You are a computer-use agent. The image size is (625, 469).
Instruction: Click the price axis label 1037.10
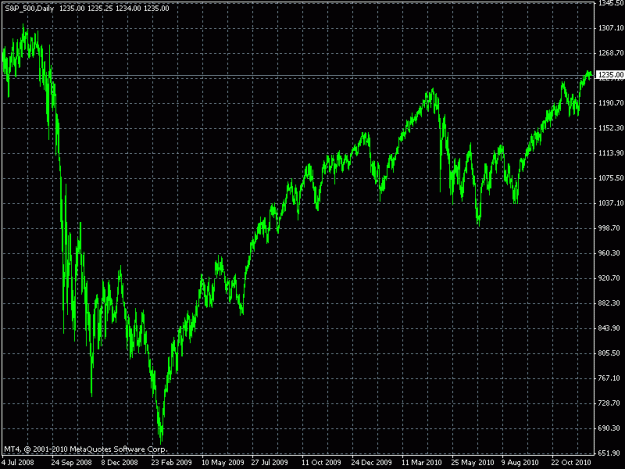pyautogui.click(x=611, y=203)
